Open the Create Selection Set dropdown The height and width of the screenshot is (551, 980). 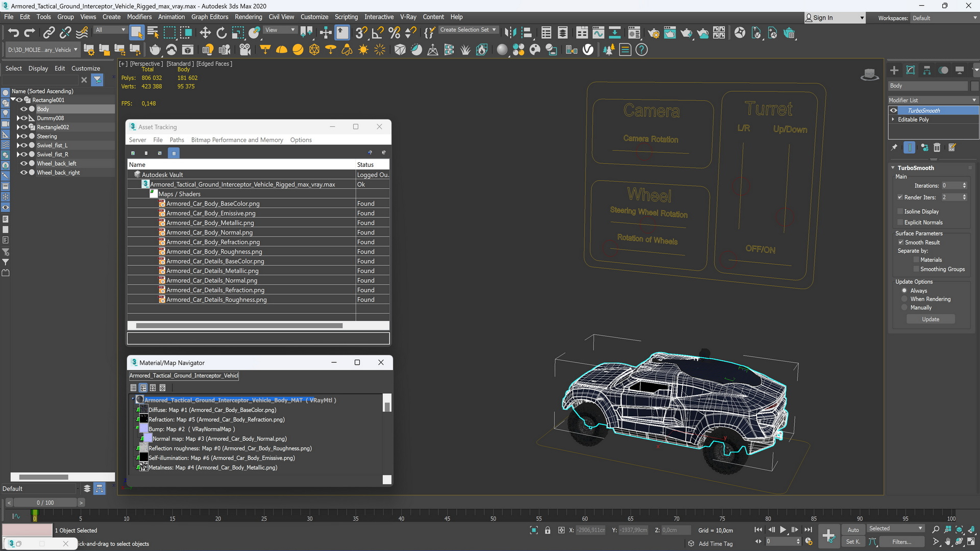[x=468, y=30]
